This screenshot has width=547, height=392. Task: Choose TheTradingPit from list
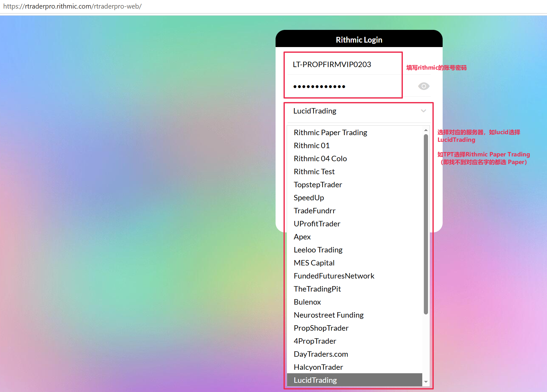[x=354, y=289]
